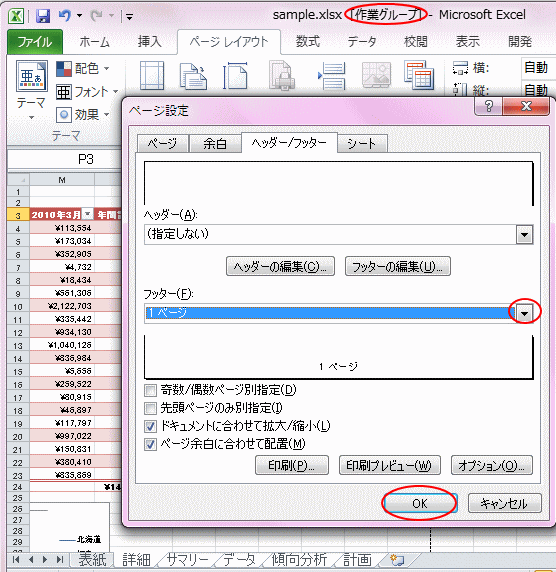The image size is (556, 572).
Task: Uncheck ドキュメントに合わせて拡大/縮小 checkbox
Action: [x=150, y=426]
